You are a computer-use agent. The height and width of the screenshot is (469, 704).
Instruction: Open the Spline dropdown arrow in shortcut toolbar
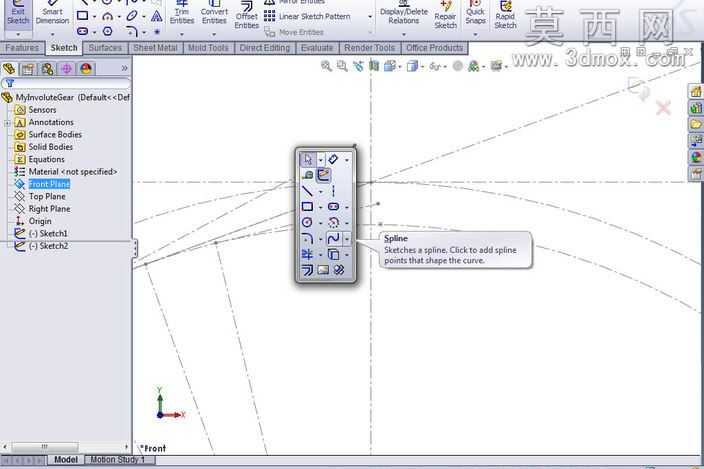347,239
